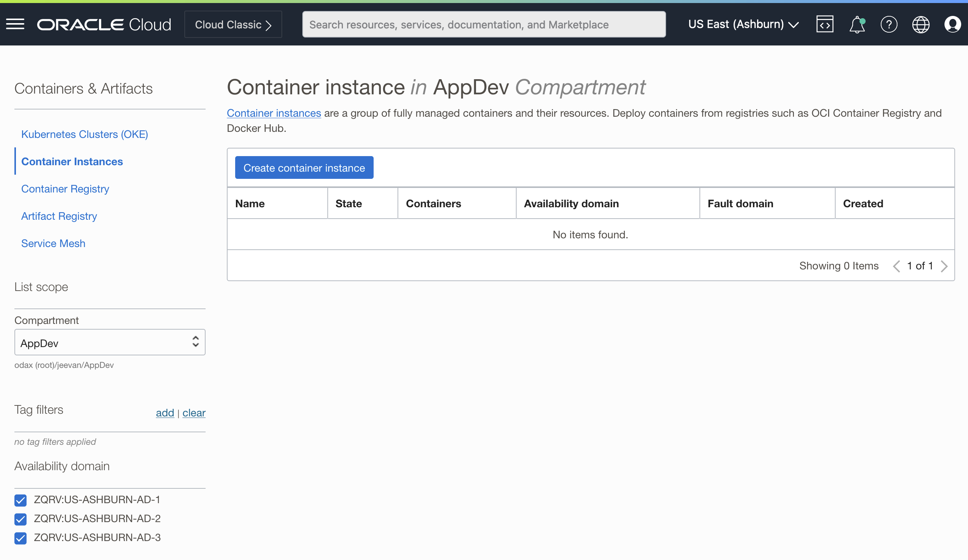This screenshot has width=968, height=560.
Task: Expand the Cloud Classic switcher
Action: coord(233,24)
